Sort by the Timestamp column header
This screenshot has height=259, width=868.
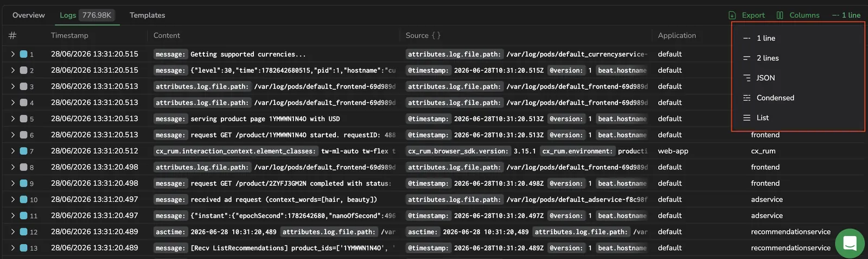69,35
